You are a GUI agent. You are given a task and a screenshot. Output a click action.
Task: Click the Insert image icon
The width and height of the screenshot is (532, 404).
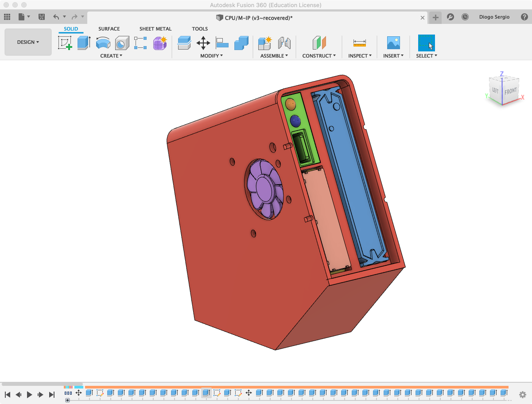(x=393, y=43)
